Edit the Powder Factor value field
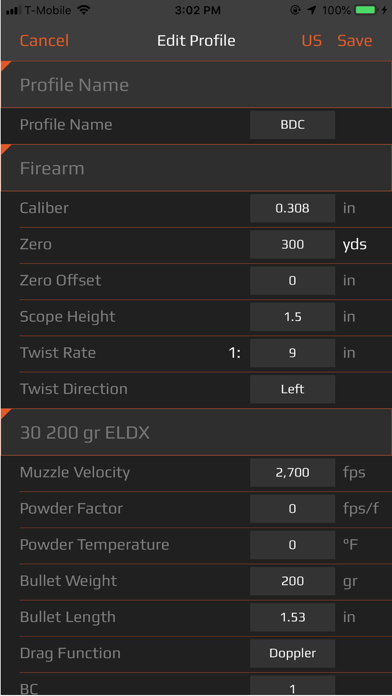Viewport: 392px width, 696px height. 293,509
